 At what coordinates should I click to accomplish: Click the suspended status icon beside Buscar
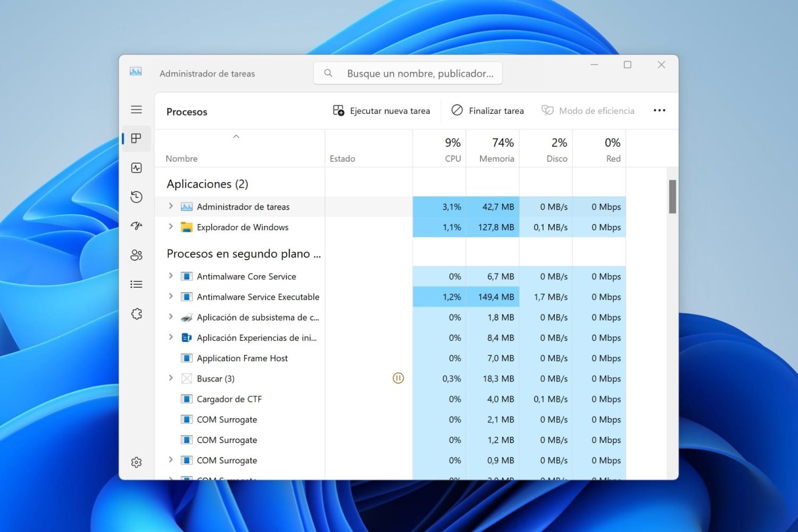pyautogui.click(x=398, y=378)
